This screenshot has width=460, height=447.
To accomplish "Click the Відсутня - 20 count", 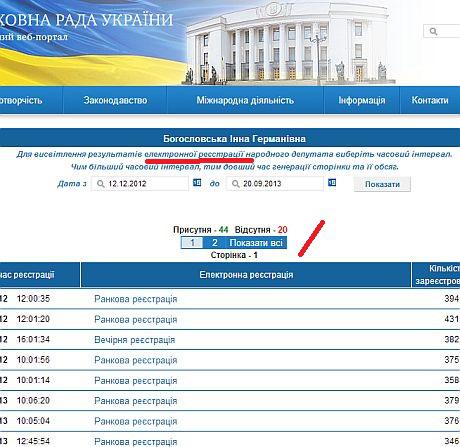I will (261, 230).
